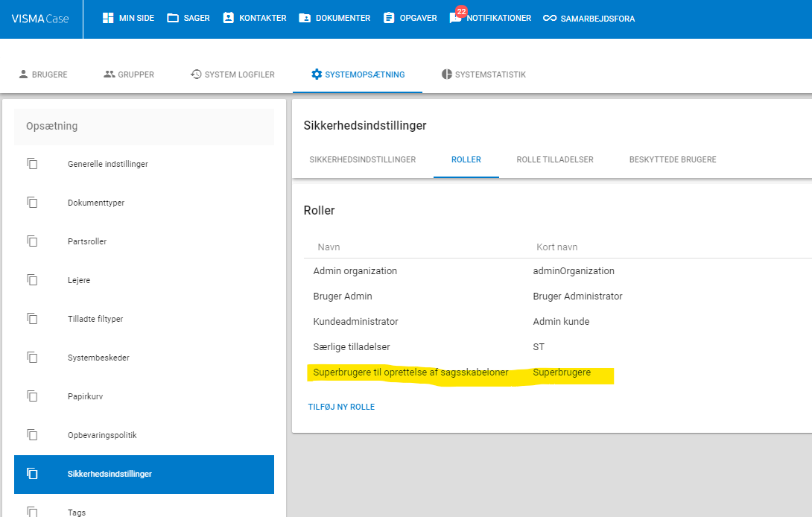Click the copy icon beside Lejere
The width and height of the screenshot is (812, 517).
32,280
